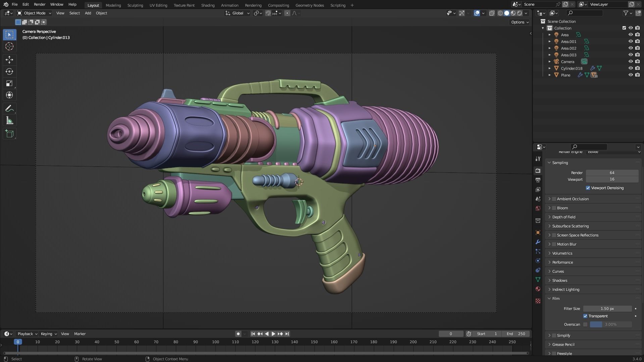
Task: Hide Cylinder.018 in viewport
Action: (631, 68)
